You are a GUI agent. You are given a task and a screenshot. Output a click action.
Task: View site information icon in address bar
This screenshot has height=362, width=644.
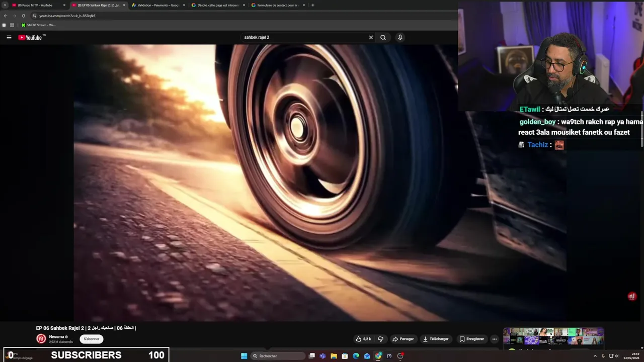click(34, 16)
